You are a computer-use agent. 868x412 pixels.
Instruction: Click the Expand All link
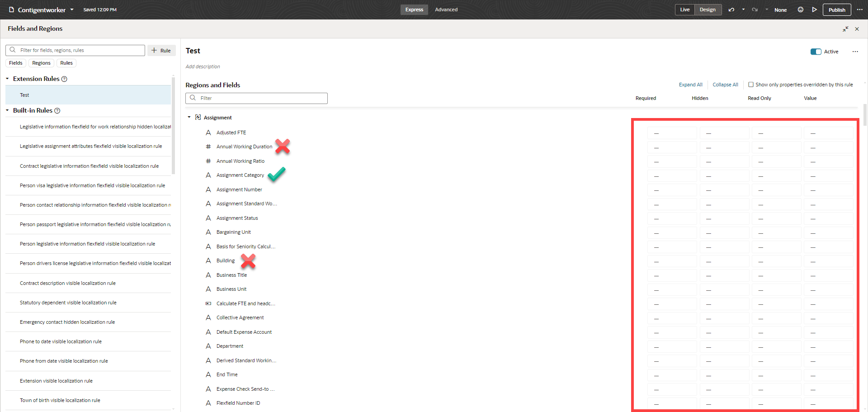[x=690, y=85]
